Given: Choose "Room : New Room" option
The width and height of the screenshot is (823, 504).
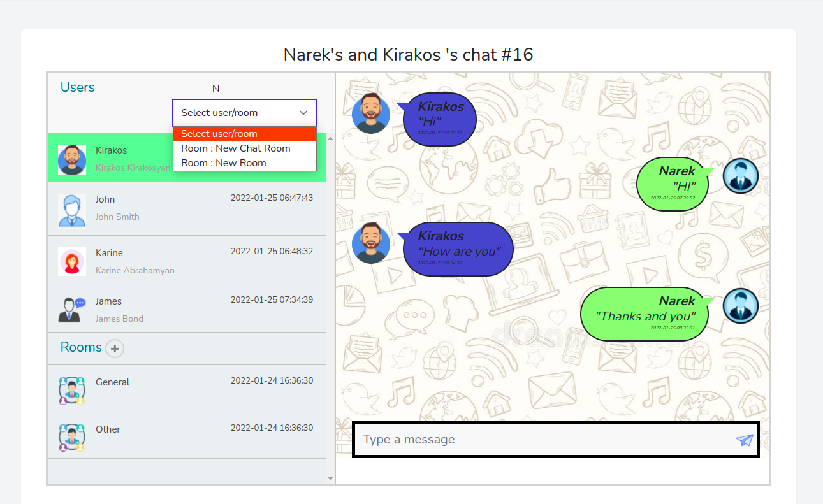Looking at the screenshot, I should click(245, 163).
